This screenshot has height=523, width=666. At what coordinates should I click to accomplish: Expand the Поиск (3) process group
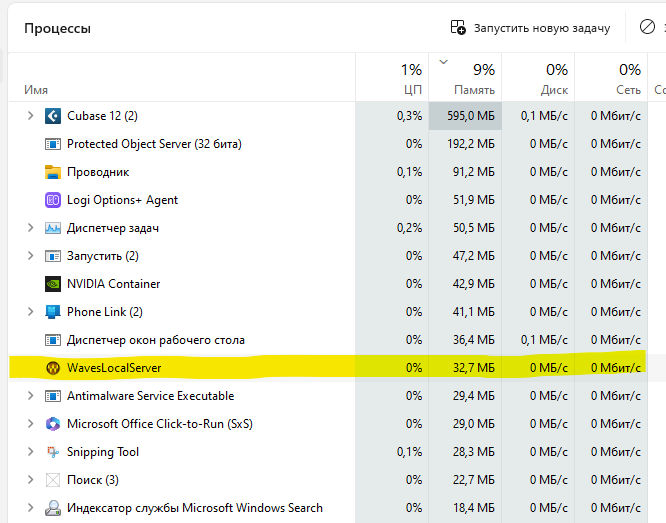[x=30, y=480]
